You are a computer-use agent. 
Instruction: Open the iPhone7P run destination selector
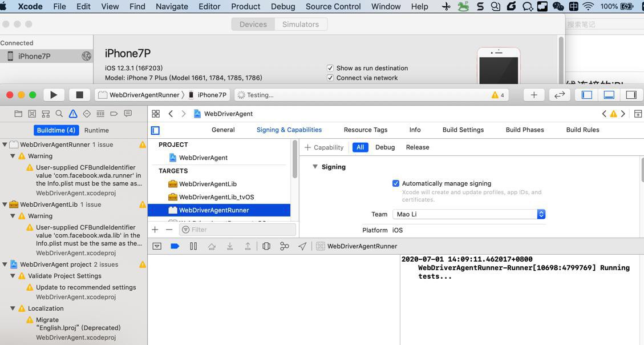208,95
